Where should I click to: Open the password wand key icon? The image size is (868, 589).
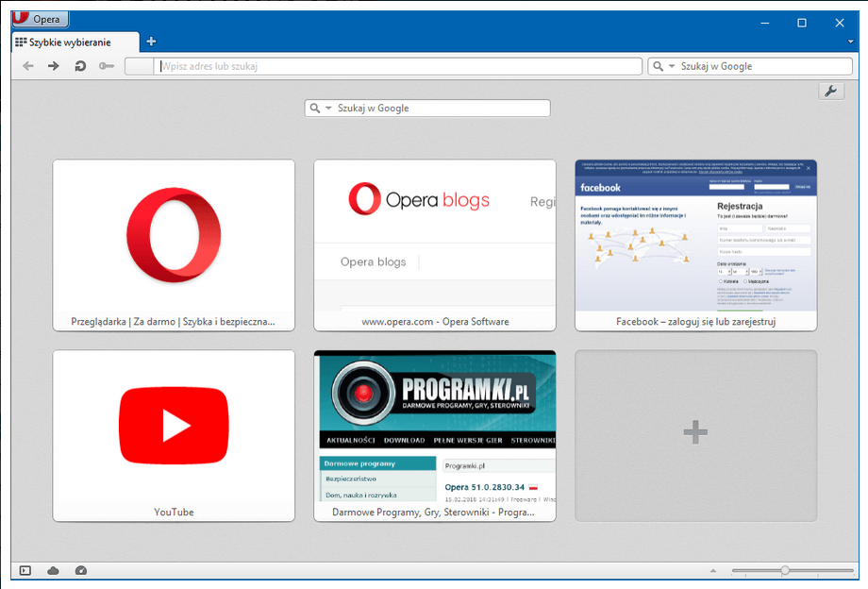[107, 66]
